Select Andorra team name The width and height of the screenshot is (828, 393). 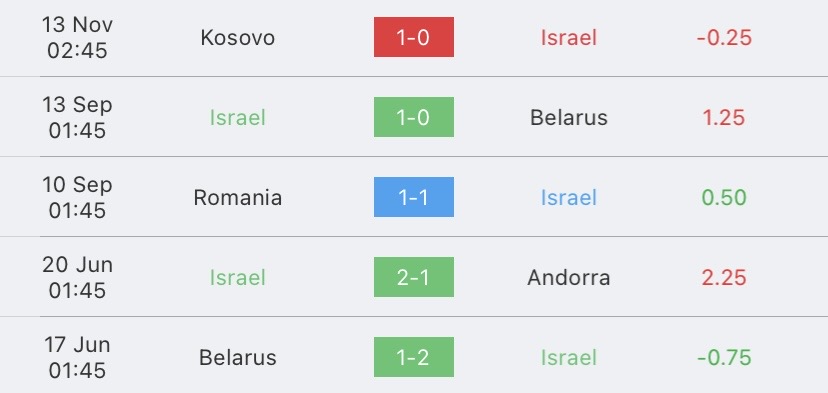click(569, 277)
